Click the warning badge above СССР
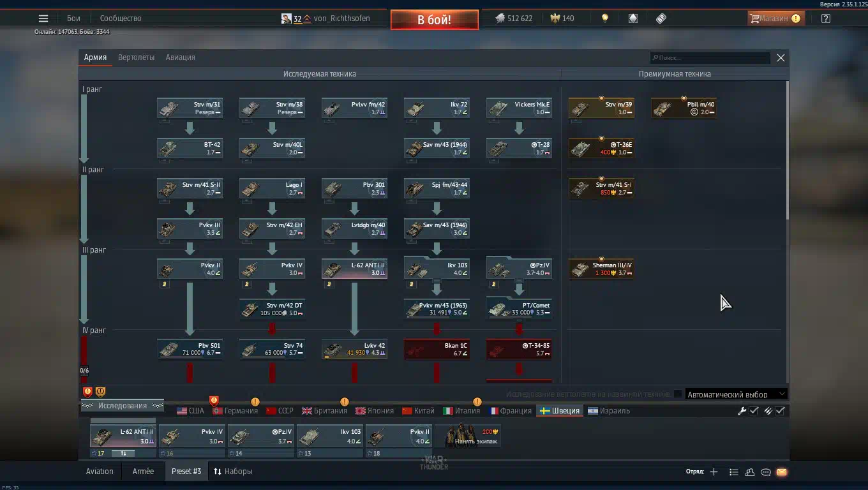 coord(255,401)
